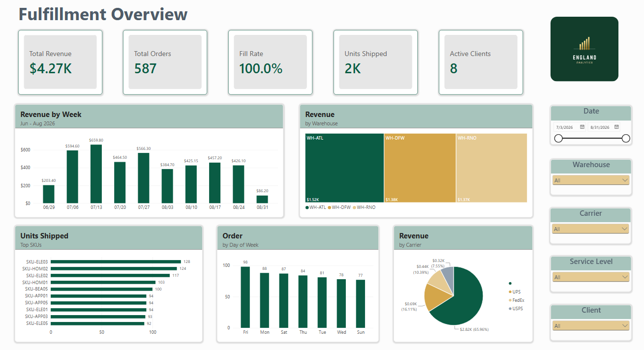
Task: Click the Revenue by Week chart title
Action: pyautogui.click(x=51, y=115)
